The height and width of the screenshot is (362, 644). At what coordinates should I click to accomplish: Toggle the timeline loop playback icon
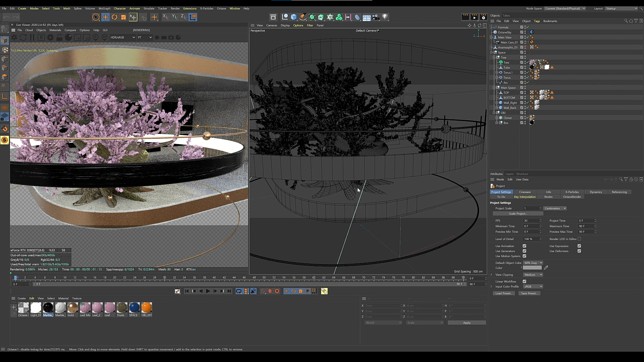pos(238,291)
